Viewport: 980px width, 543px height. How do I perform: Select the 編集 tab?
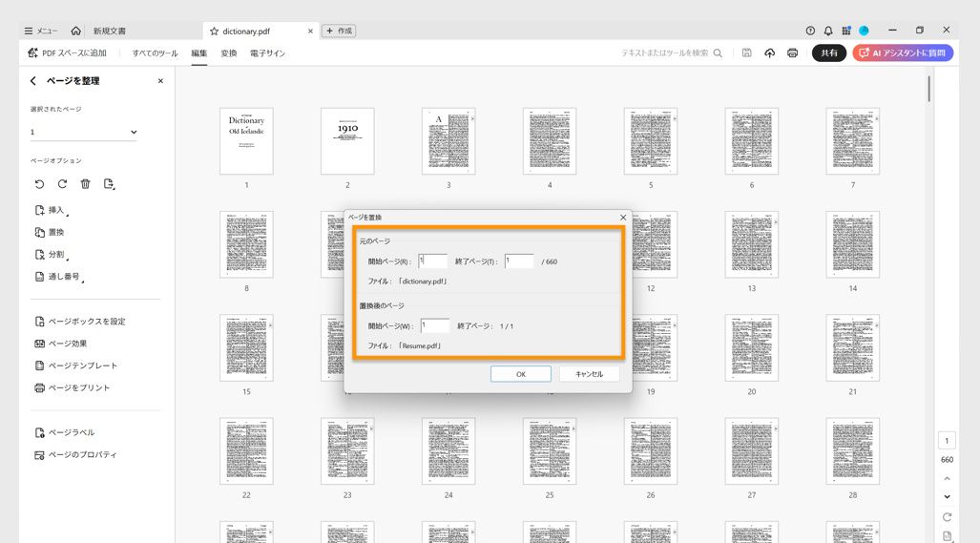pos(199,53)
